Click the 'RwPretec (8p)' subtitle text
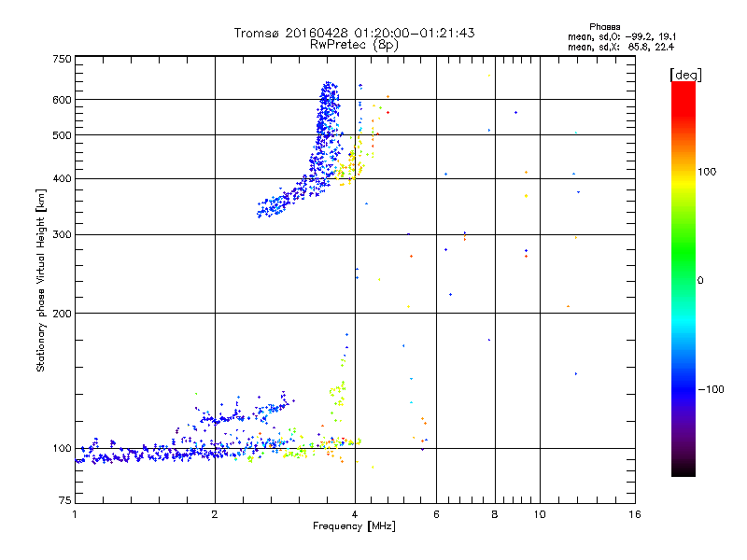Image resolution: width=747 pixels, height=560 pixels. [x=354, y=45]
